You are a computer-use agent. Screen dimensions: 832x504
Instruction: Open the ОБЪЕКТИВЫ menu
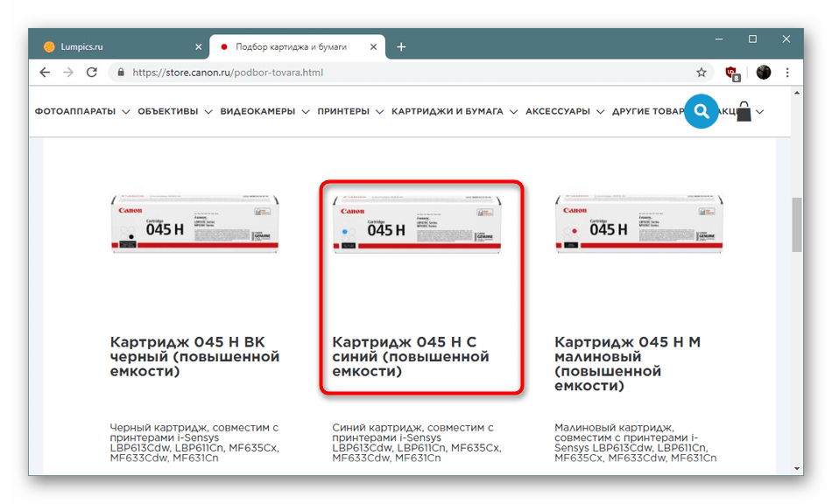pyautogui.click(x=168, y=111)
